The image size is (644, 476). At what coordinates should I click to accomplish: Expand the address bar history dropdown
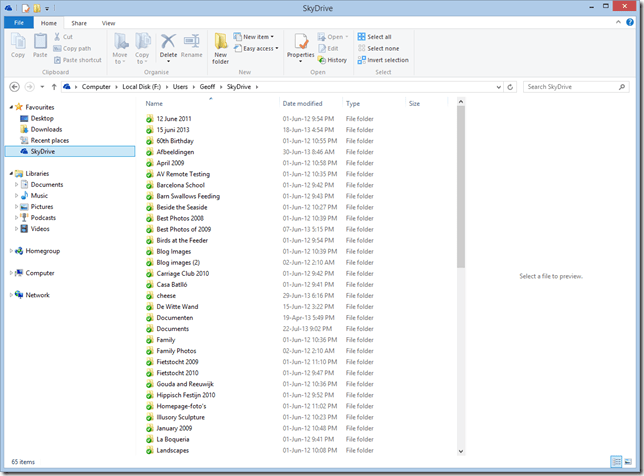[x=499, y=87]
